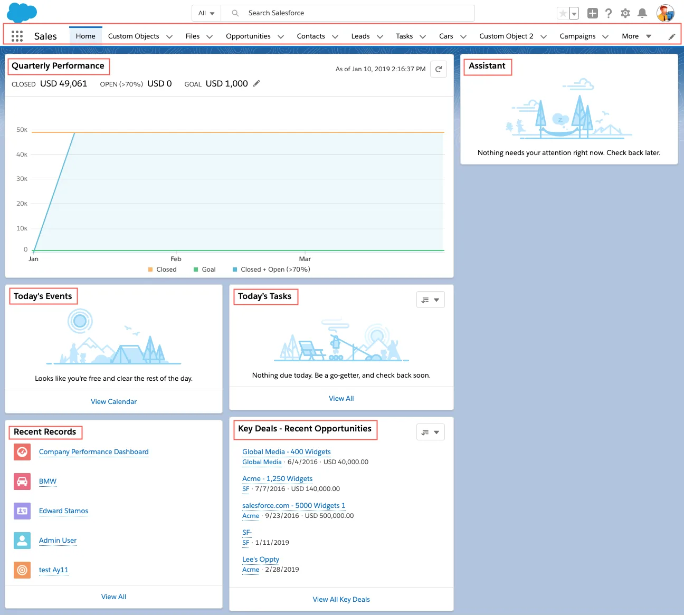Expand the Tasks tab chevron
Viewport: 684px width, 616px height.
point(423,36)
